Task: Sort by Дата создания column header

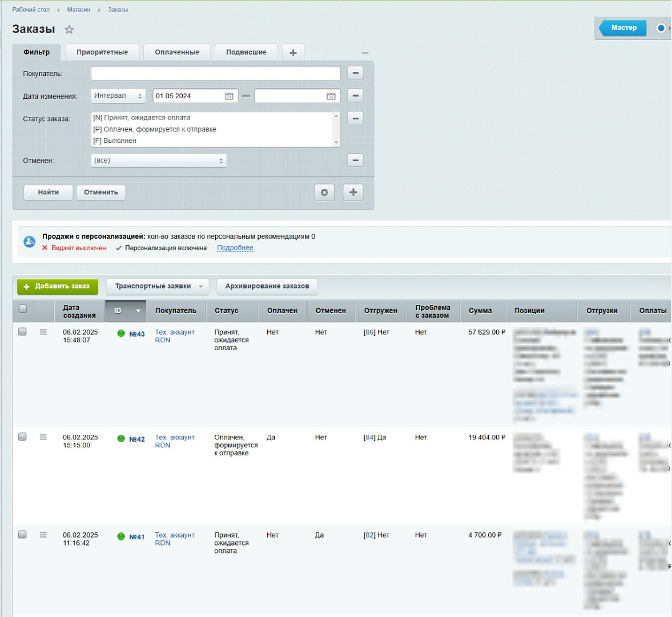Action: [79, 311]
